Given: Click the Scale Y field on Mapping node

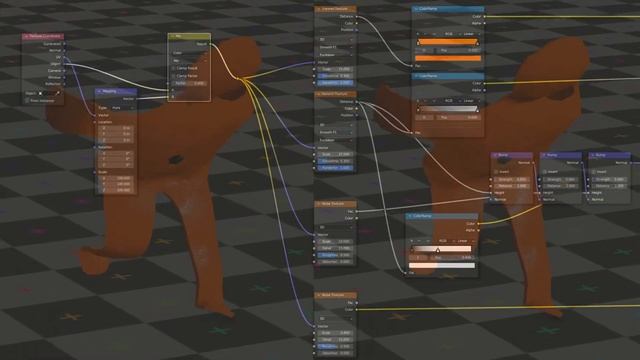Looking at the screenshot, I should click(x=116, y=184).
